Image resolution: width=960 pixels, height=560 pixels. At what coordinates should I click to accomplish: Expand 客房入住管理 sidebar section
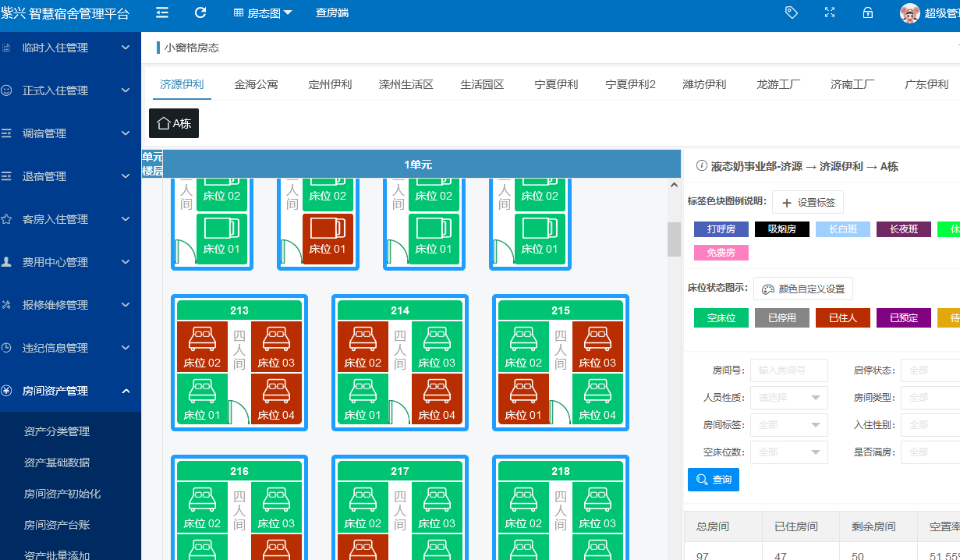coord(70,219)
